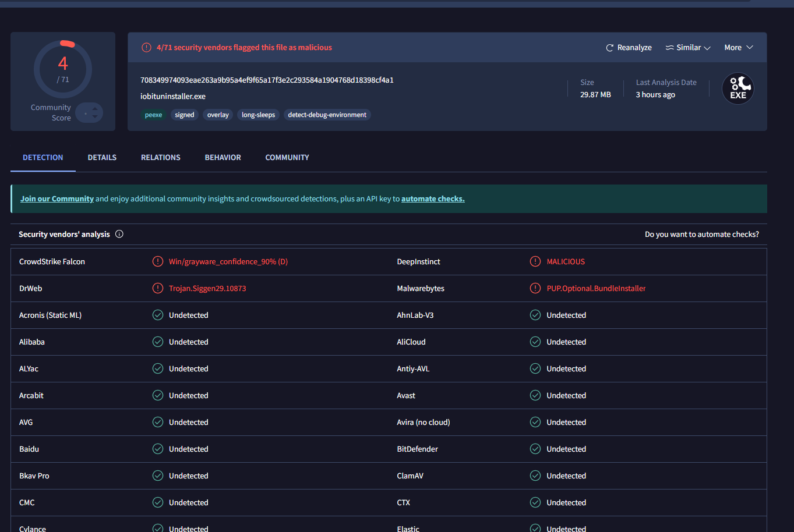The image size is (794, 532).
Task: Click the check icon in the Acronis (Static ML) row
Action: click(x=158, y=315)
